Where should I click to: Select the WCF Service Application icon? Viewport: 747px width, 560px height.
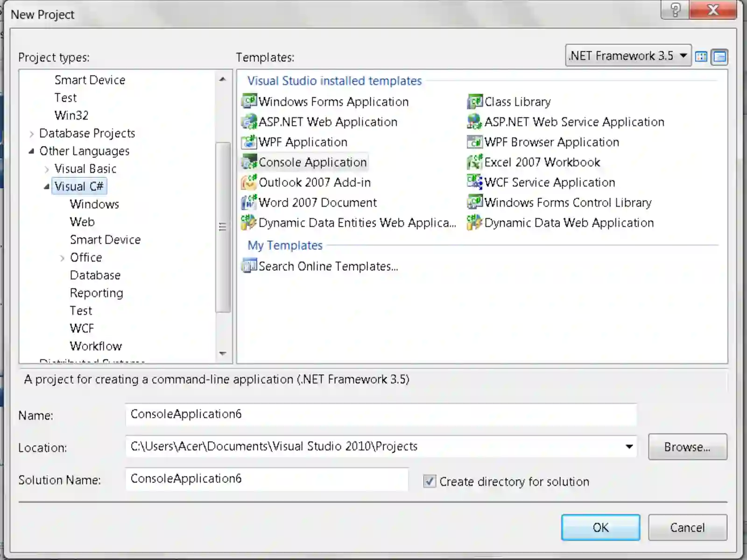(x=475, y=182)
